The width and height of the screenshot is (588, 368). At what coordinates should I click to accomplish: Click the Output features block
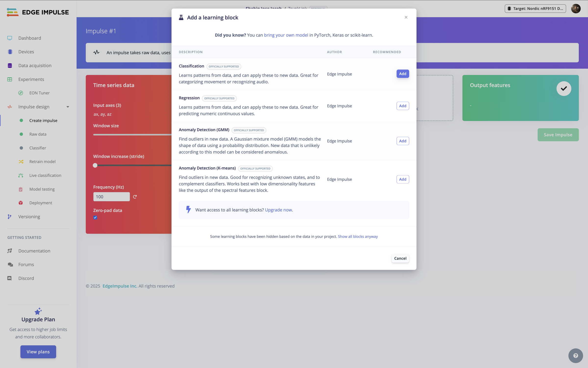(520, 98)
